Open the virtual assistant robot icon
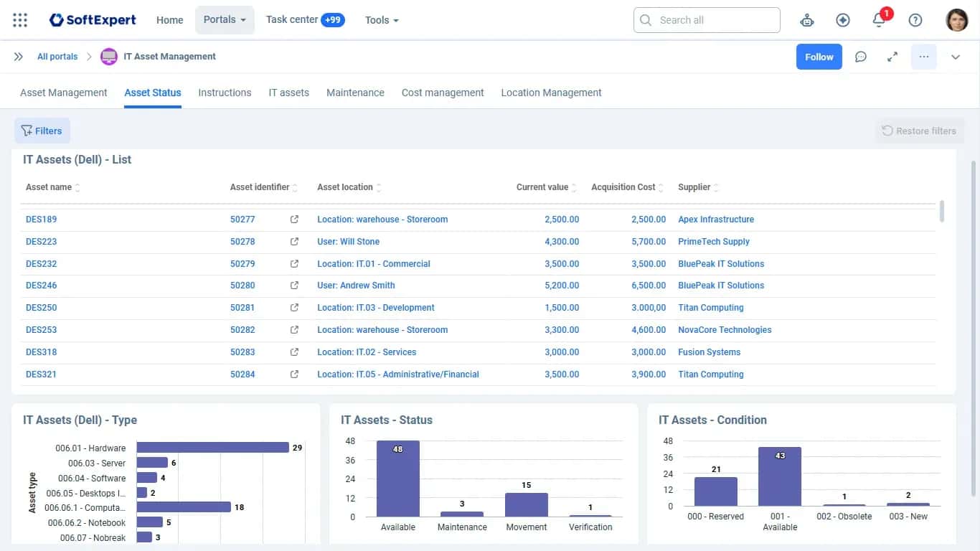The width and height of the screenshot is (980, 551). click(807, 20)
